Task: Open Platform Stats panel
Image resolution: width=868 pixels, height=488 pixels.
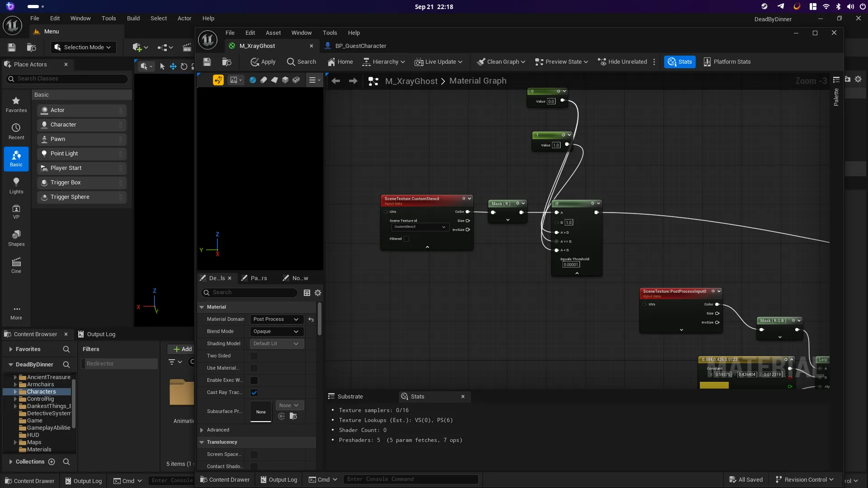Action: tap(727, 62)
